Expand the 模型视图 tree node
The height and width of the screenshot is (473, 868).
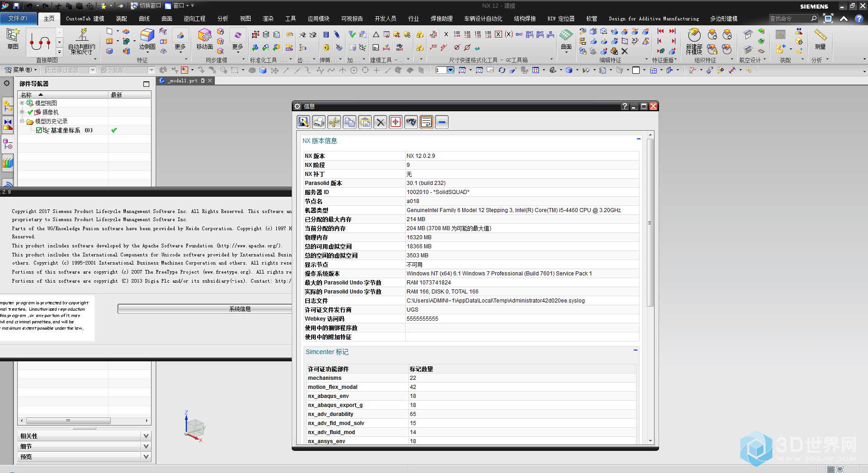(22, 103)
